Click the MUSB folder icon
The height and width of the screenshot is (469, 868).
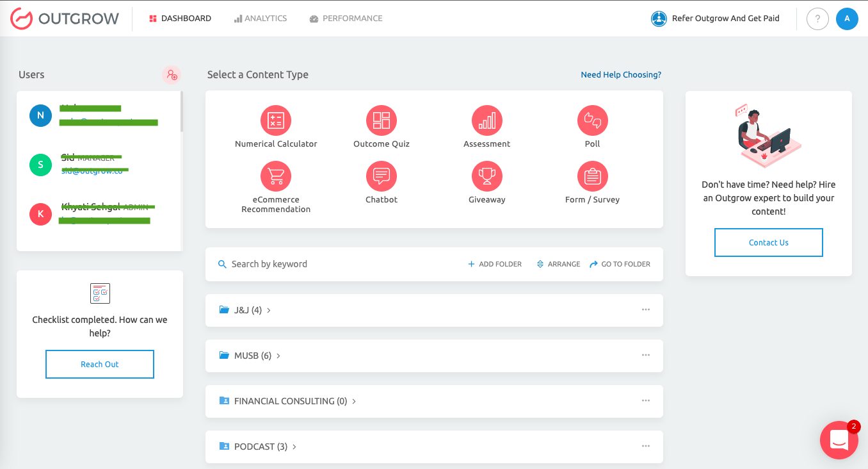click(x=224, y=356)
